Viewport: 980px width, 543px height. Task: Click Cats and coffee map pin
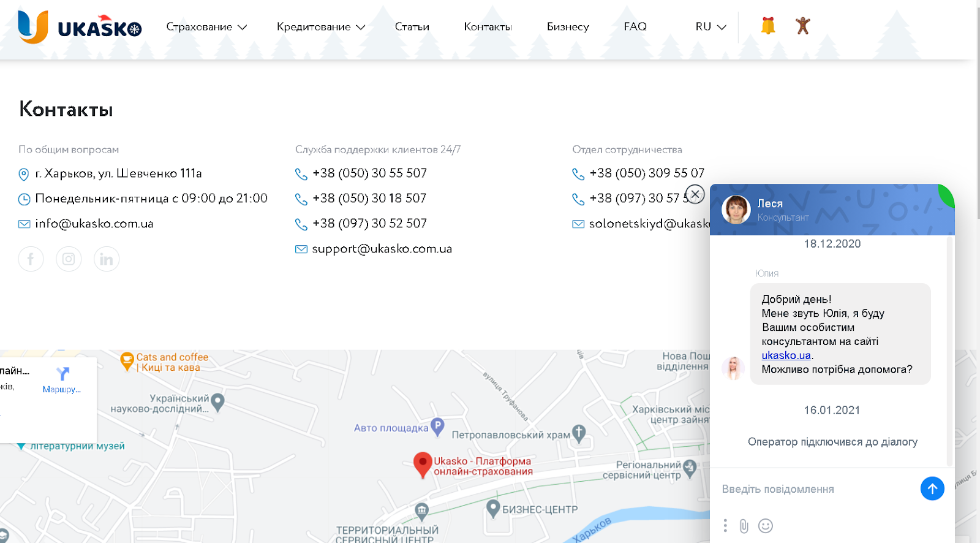[127, 361]
